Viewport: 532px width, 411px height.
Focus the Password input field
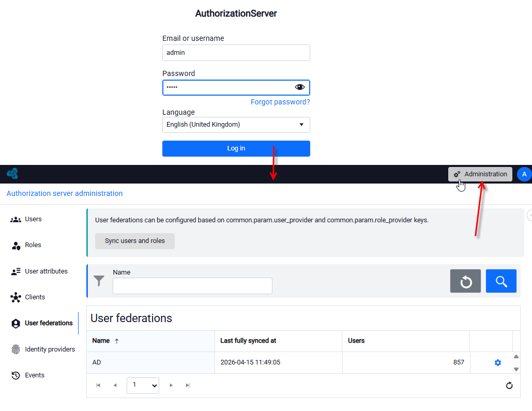(236, 87)
